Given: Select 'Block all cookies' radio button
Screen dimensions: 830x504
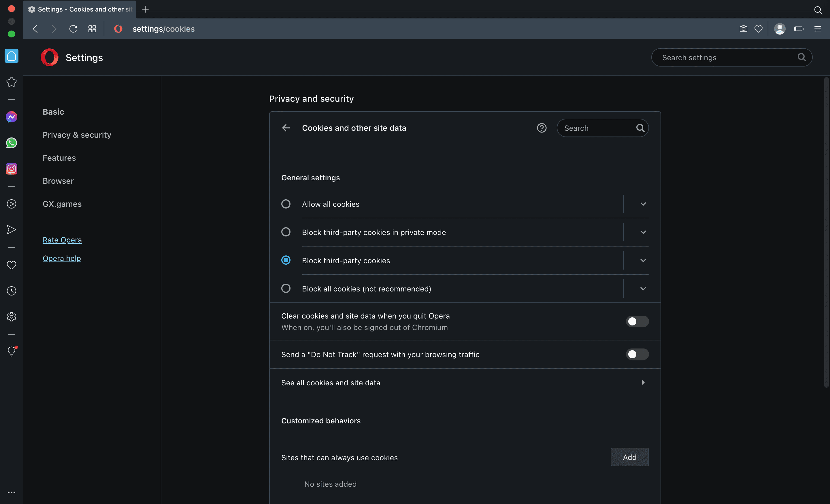Looking at the screenshot, I should (x=286, y=288).
